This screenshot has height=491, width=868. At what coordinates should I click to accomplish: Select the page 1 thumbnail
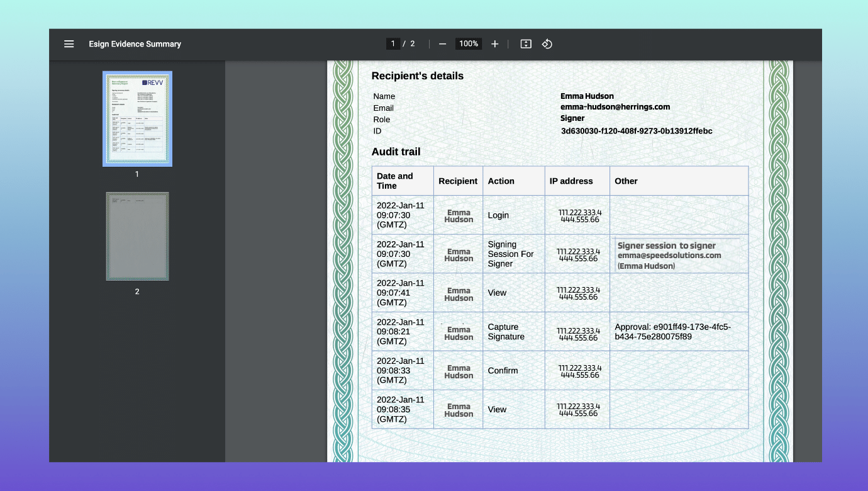point(137,119)
